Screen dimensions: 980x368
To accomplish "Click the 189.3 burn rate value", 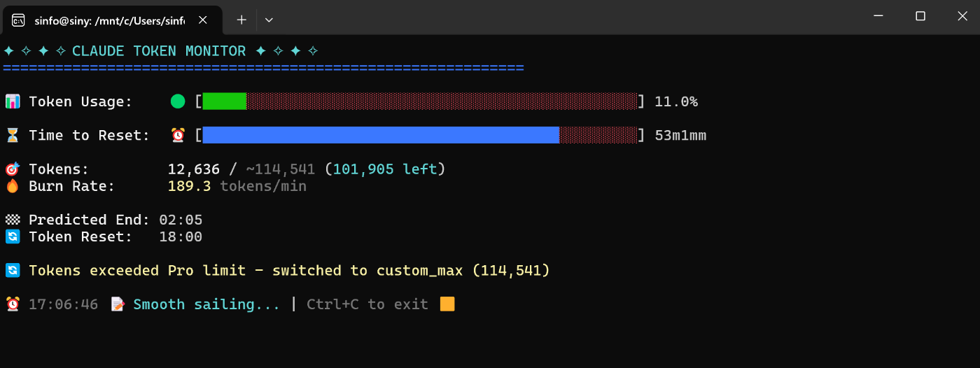I will coord(190,186).
